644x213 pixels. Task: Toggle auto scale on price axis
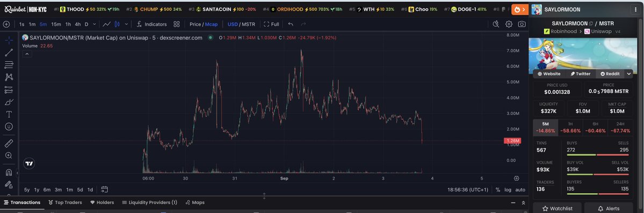[x=520, y=189]
